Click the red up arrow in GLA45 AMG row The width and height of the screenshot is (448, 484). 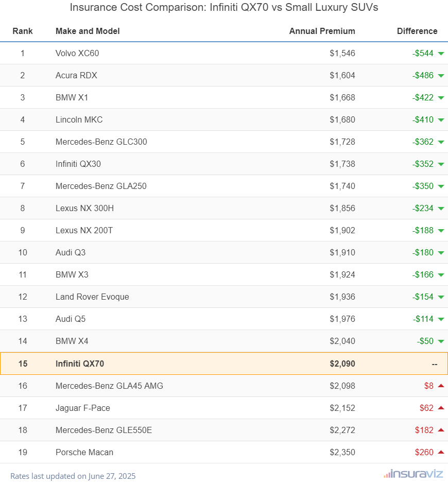click(441, 386)
